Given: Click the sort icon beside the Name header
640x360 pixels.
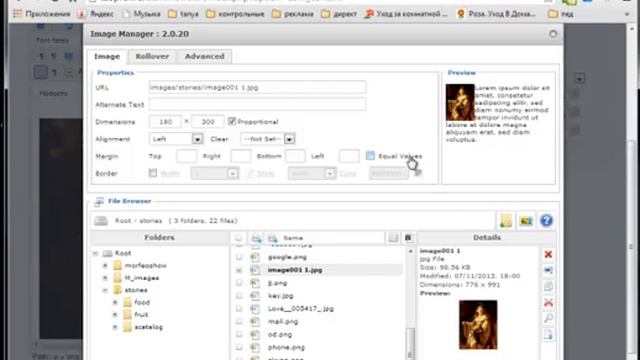Looking at the screenshot, I should pyautogui.click(x=272, y=238).
